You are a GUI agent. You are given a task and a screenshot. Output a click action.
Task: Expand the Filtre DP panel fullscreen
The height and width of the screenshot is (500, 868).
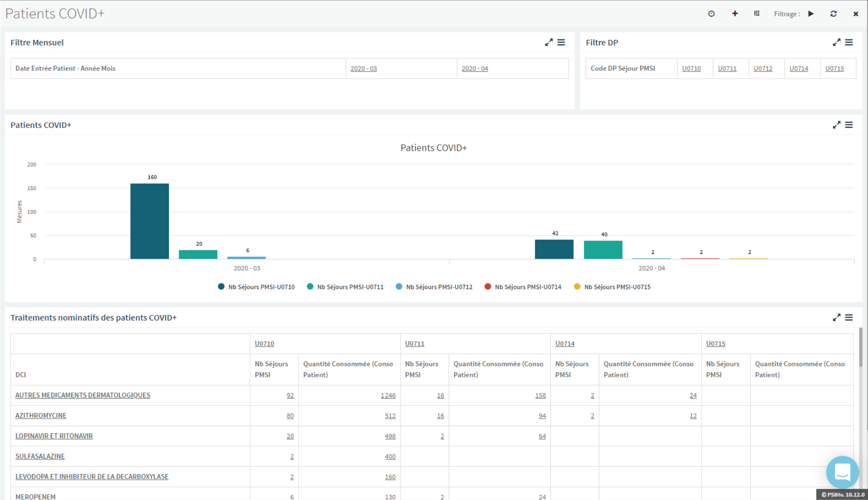[x=836, y=43]
